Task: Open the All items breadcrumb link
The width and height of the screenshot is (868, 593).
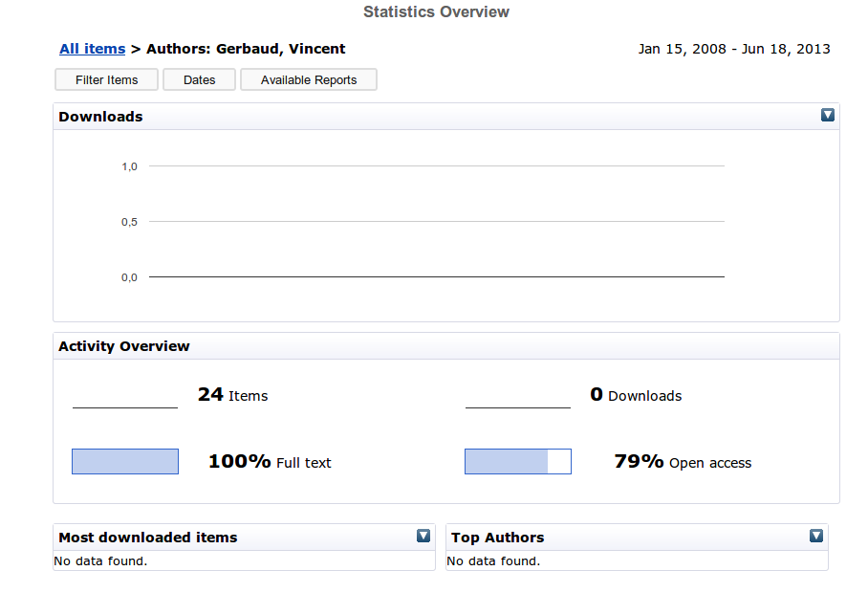Action: [93, 49]
